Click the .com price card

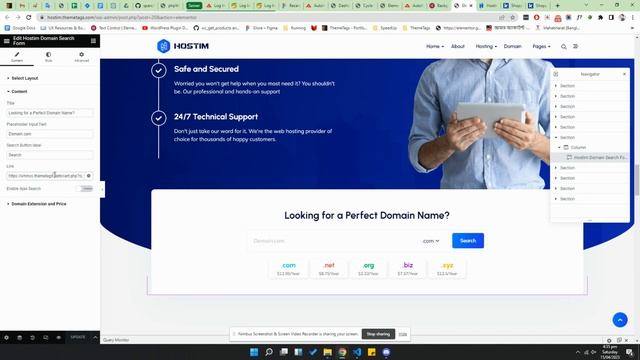[289, 269]
